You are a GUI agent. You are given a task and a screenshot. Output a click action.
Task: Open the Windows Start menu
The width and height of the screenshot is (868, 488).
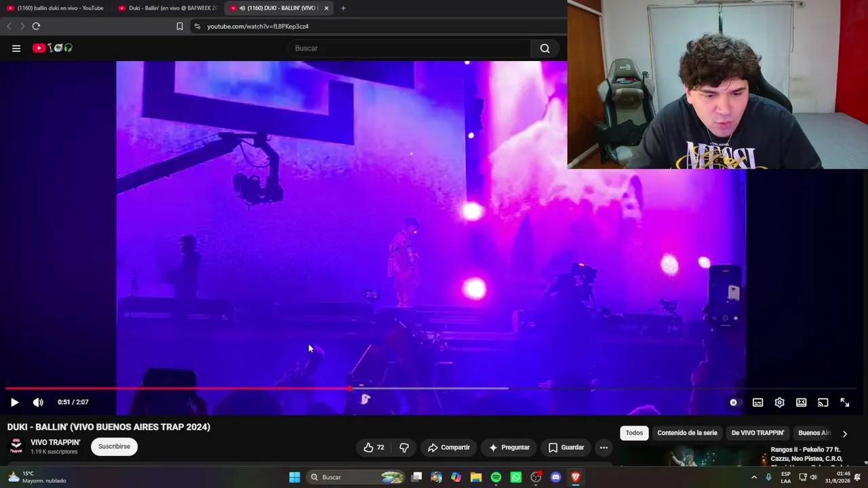point(294,477)
